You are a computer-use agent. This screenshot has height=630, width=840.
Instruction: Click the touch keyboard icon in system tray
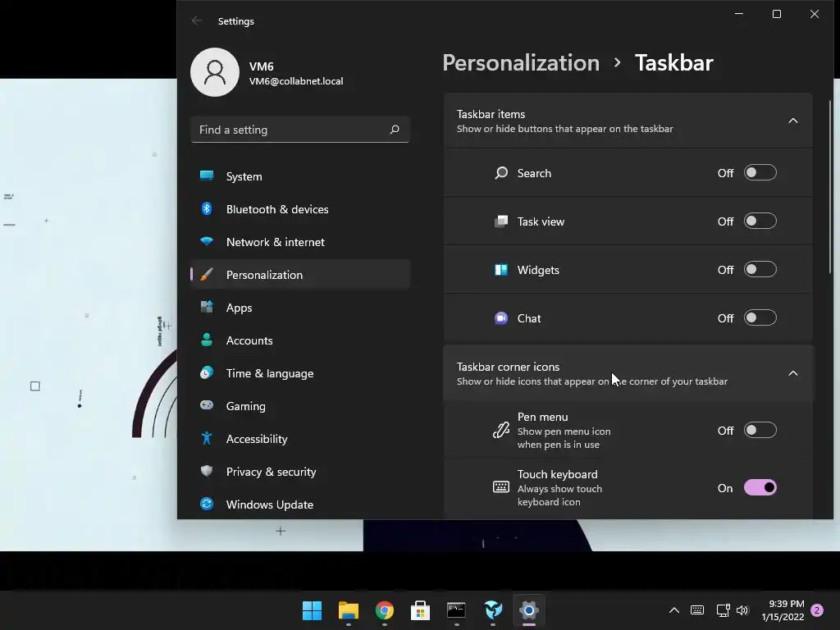(x=697, y=610)
